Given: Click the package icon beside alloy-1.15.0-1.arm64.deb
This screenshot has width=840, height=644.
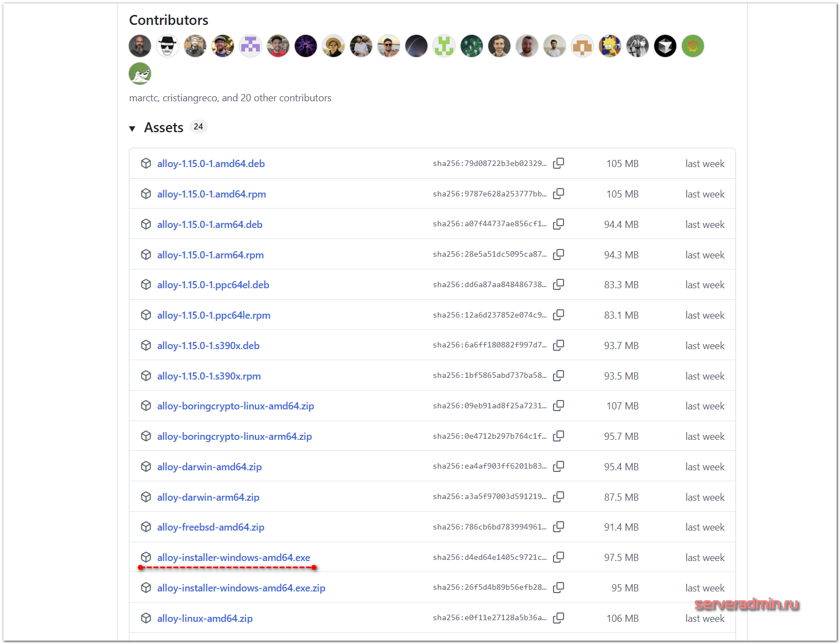Looking at the screenshot, I should tap(146, 224).
